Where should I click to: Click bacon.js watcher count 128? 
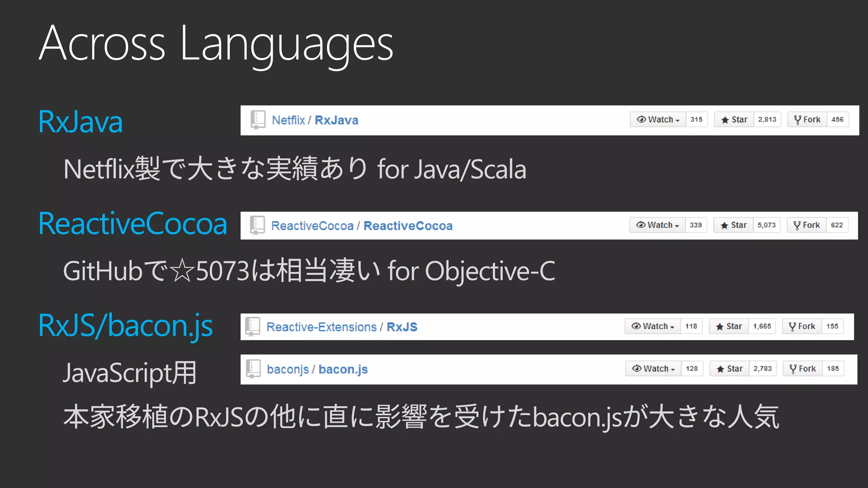692,369
